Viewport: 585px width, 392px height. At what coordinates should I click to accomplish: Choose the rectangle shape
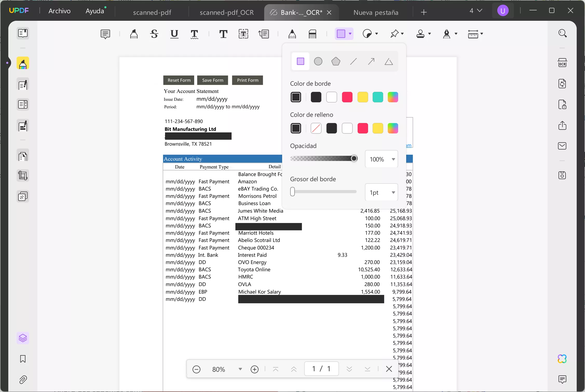point(301,62)
